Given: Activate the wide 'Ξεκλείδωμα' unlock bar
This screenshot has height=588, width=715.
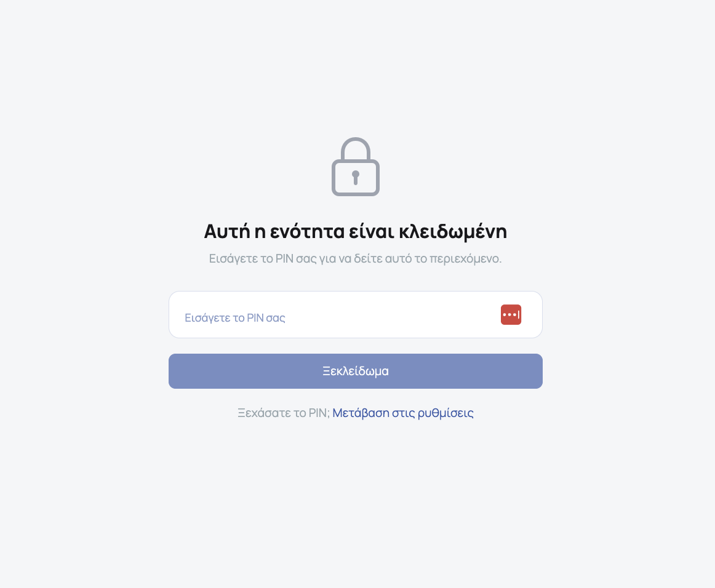Looking at the screenshot, I should click(356, 371).
